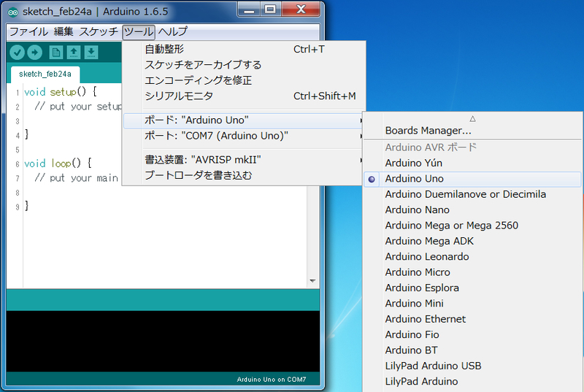The image size is (584, 392).
Task: Click the black console output area
Action: (x=163, y=341)
